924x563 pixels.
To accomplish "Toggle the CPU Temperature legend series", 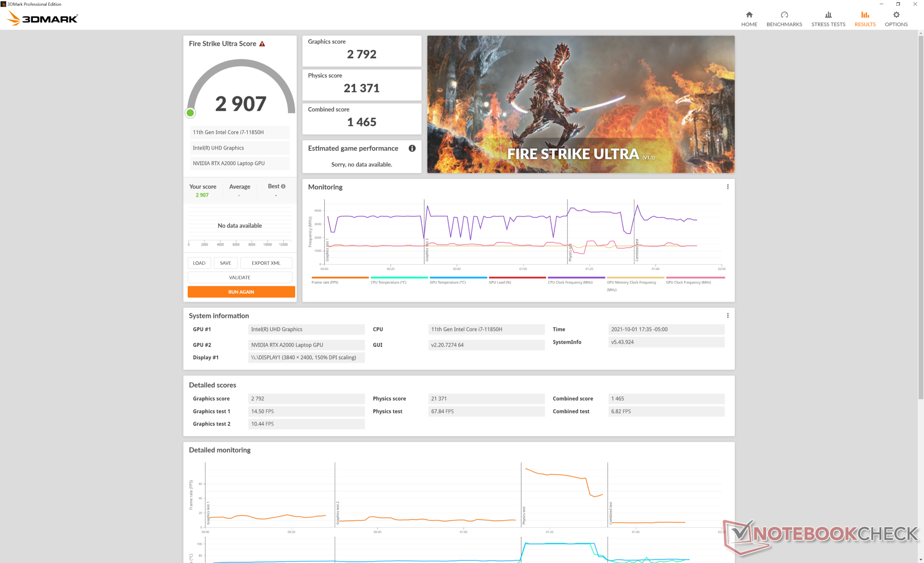I will tap(399, 280).
